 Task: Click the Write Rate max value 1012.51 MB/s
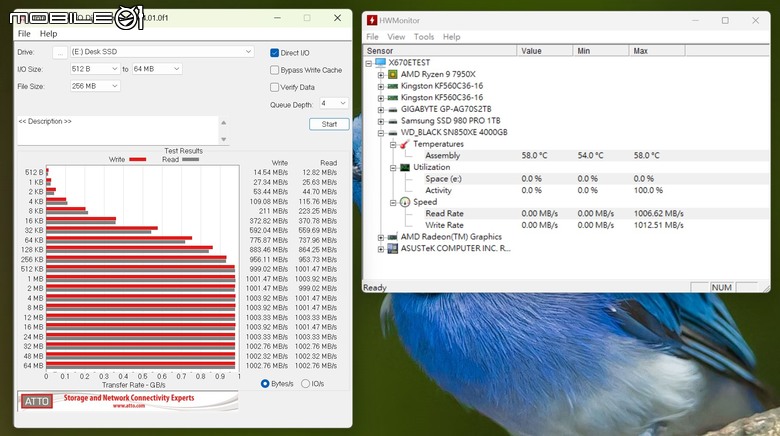click(658, 225)
